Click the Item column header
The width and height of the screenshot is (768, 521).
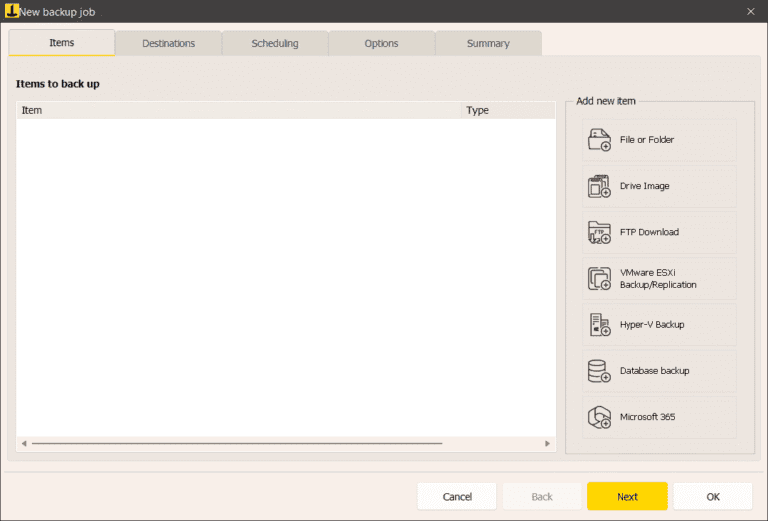coord(239,110)
